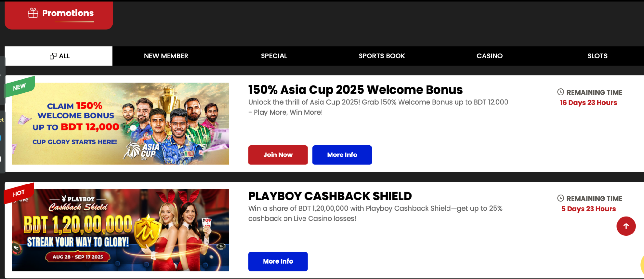Open the CASINO promotions tab

(x=489, y=56)
